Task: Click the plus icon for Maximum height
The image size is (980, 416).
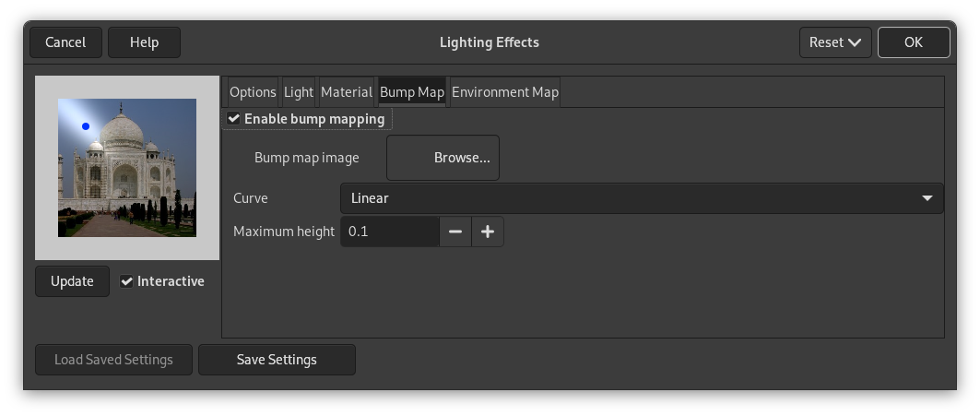Action: point(488,232)
